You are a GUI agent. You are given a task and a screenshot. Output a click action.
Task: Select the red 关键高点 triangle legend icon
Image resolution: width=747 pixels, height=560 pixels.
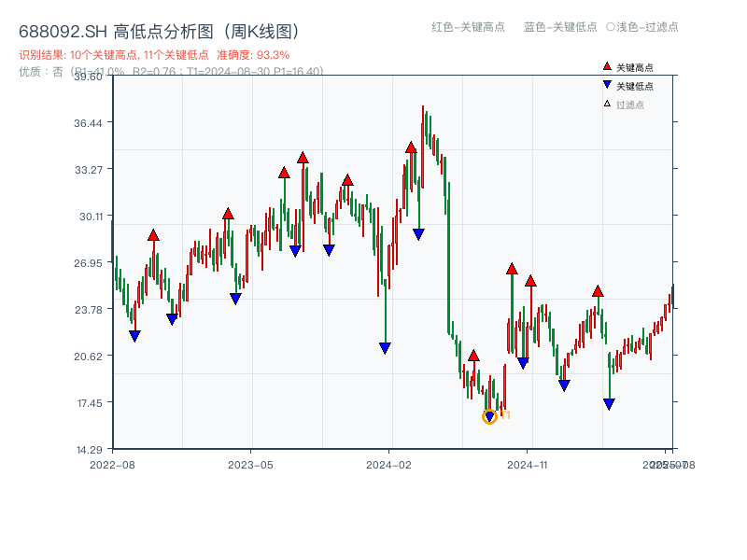click(x=606, y=65)
